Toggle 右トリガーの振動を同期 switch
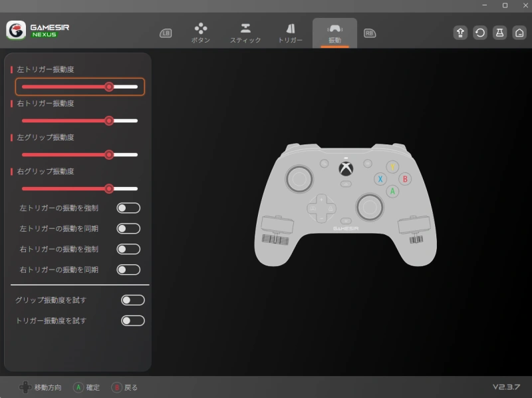532x398 pixels. tap(128, 270)
